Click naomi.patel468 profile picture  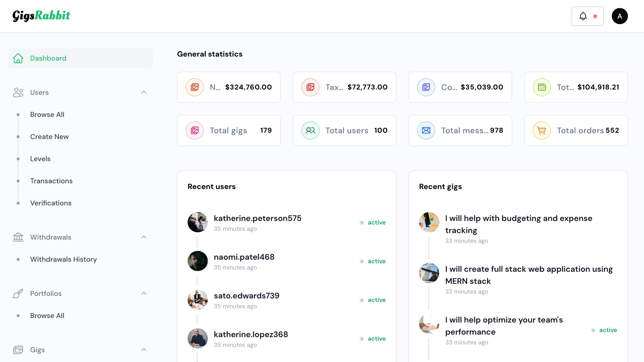coord(198,261)
